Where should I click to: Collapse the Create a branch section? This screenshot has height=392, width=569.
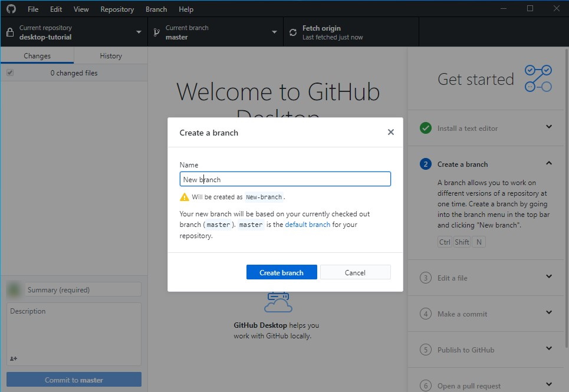549,163
